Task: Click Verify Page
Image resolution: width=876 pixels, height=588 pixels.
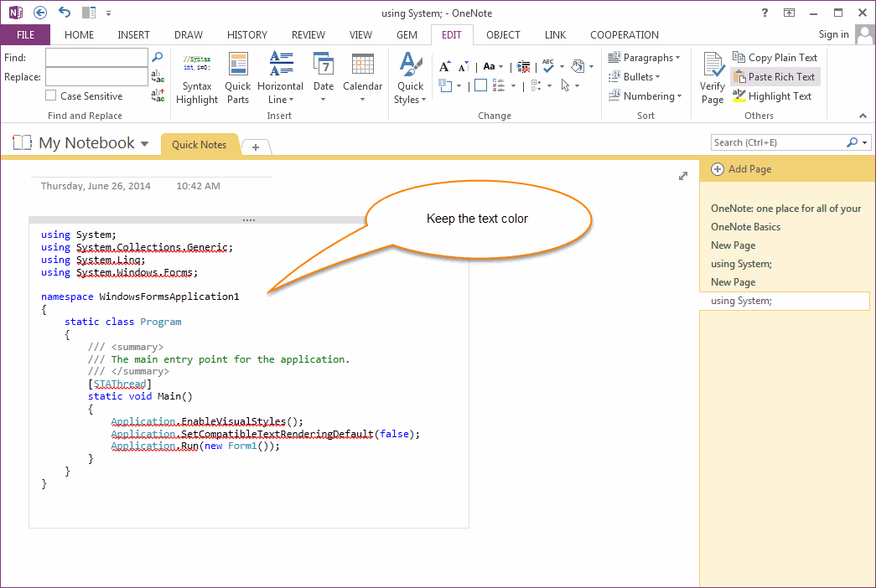Action: (x=712, y=77)
